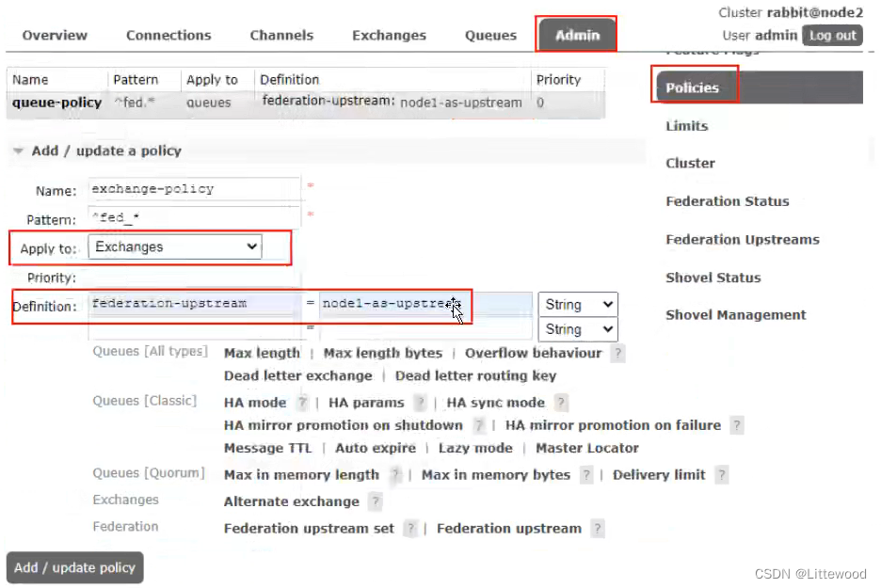Screen dimensions: 881x588
Task: Insert the HA params key
Action: coord(366,403)
